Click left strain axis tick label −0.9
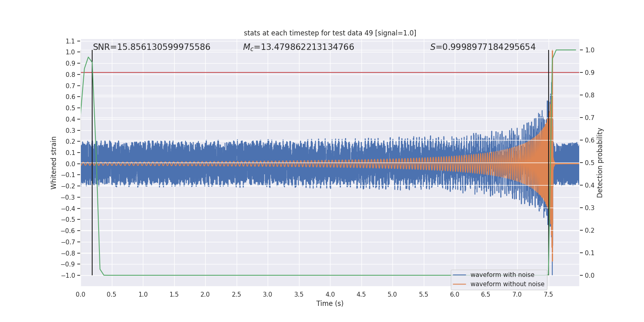The image size is (644, 322). pos(68,264)
